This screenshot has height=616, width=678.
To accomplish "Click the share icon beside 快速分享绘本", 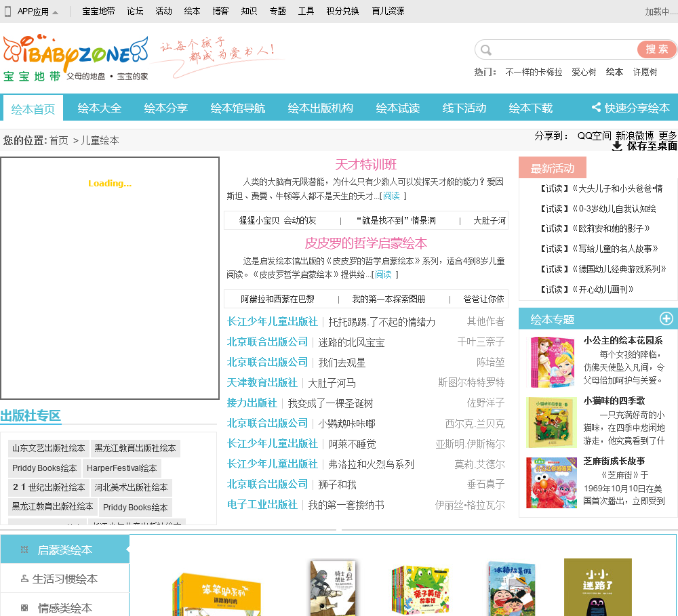I will [596, 108].
